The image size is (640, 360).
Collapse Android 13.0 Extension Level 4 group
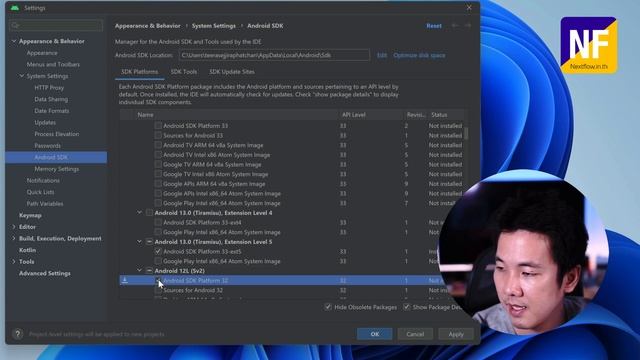pos(139,213)
